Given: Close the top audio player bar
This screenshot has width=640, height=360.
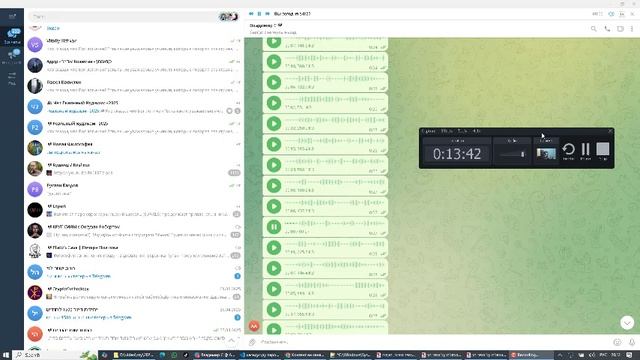Looking at the screenshot, I should tap(632, 14).
